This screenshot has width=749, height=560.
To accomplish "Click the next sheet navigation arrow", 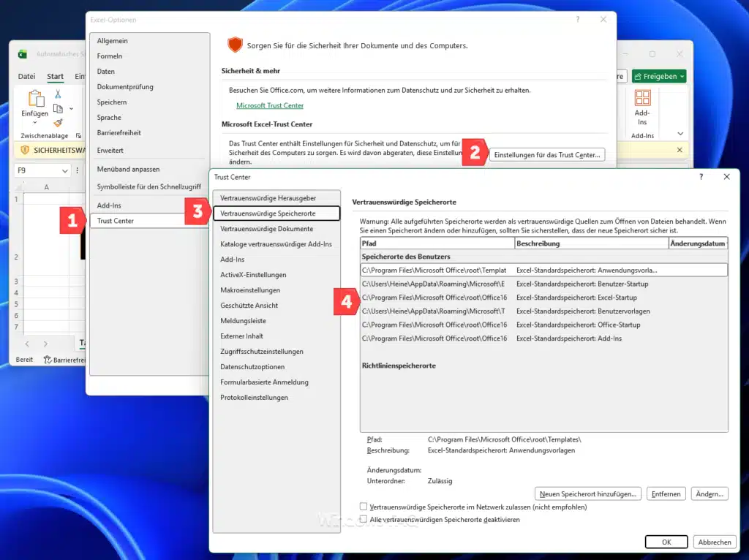I will (x=45, y=344).
